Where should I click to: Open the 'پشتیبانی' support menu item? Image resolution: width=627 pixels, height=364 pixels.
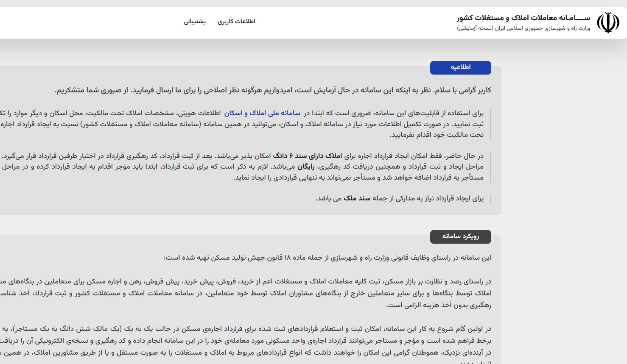pyautogui.click(x=195, y=22)
